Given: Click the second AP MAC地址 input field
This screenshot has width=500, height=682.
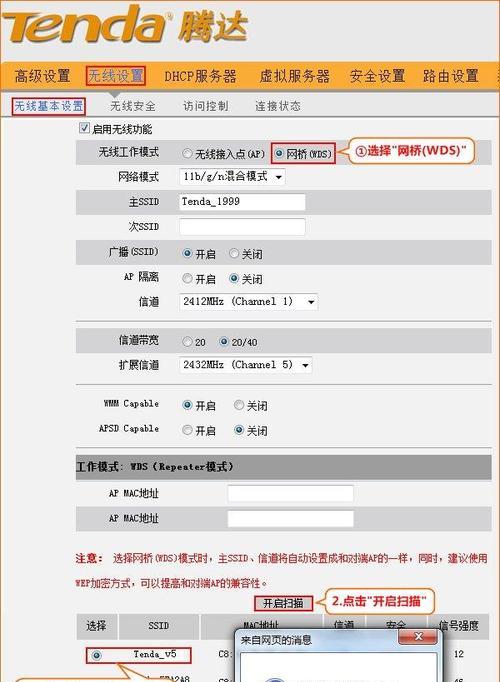Looking at the screenshot, I should (x=290, y=519).
